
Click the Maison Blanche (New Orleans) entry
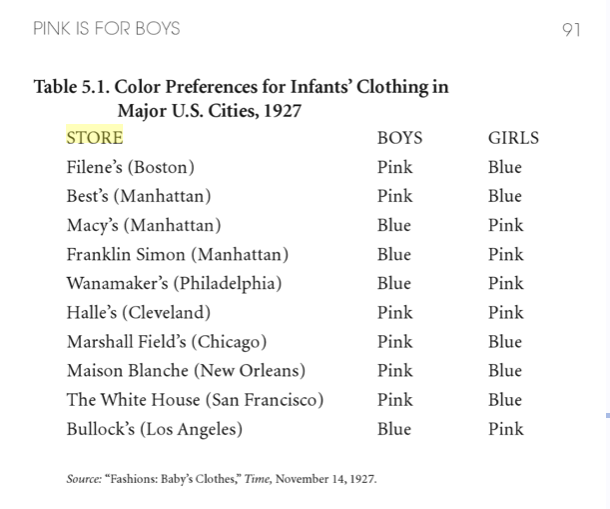[185, 370]
